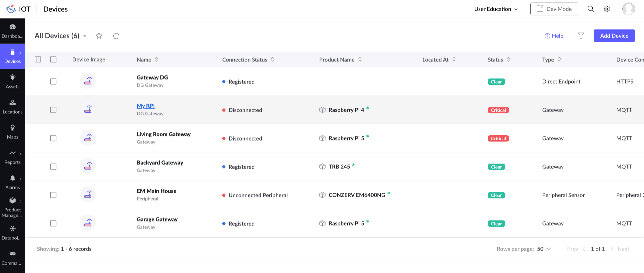
Task: Open the My RPi device link
Action: [146, 106]
